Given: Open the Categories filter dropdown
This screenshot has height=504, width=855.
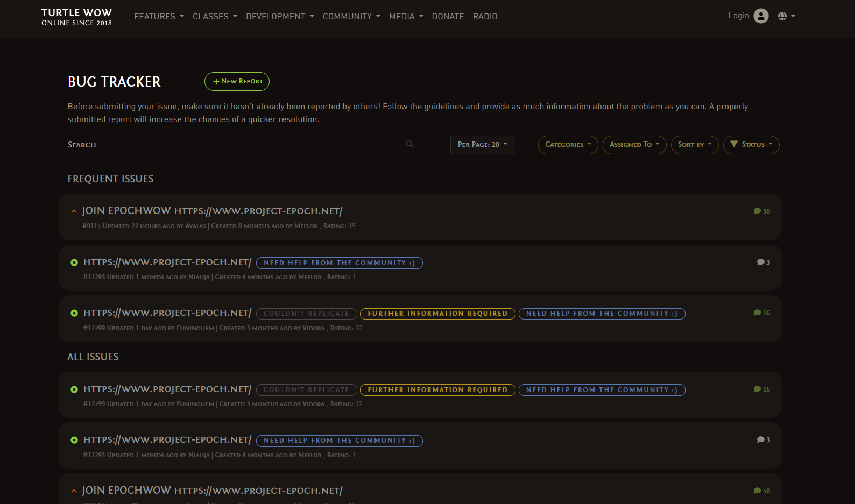Looking at the screenshot, I should (568, 145).
